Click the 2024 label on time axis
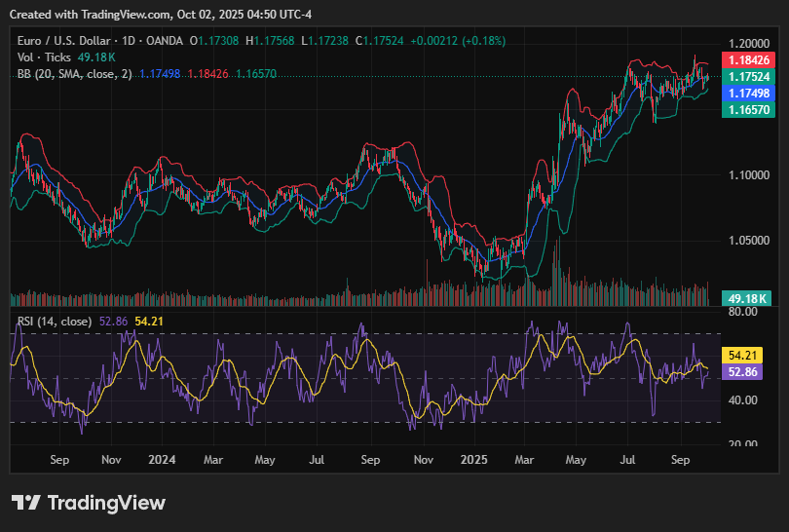Screen dimensions: 789x532 pyautogui.click(x=162, y=458)
